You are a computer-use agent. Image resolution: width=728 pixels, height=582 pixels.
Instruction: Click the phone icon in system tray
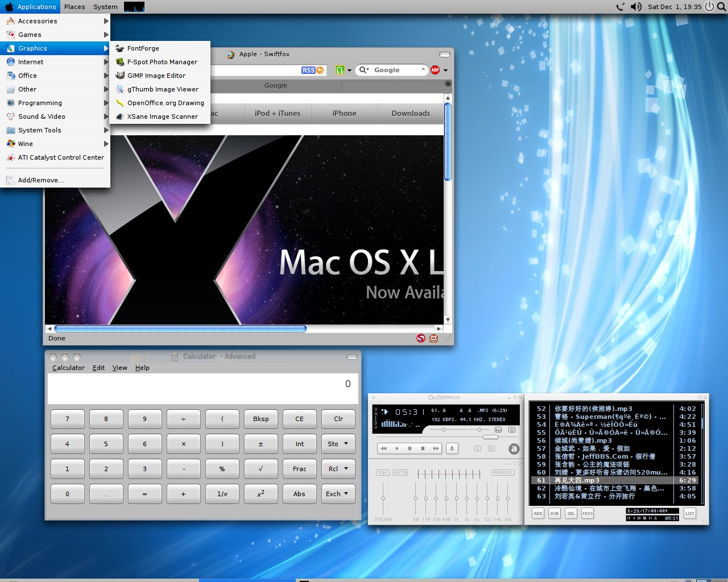coord(620,7)
